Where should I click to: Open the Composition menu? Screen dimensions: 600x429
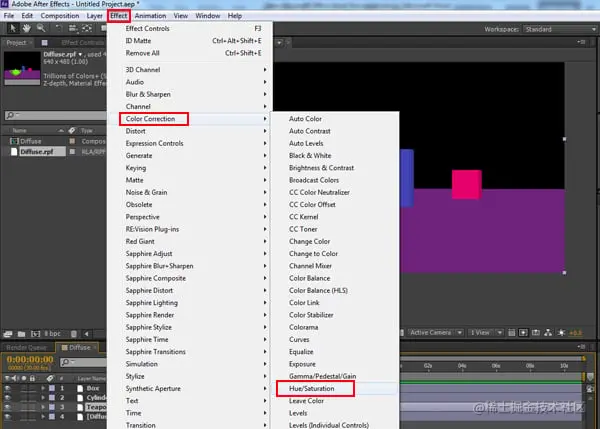60,16
